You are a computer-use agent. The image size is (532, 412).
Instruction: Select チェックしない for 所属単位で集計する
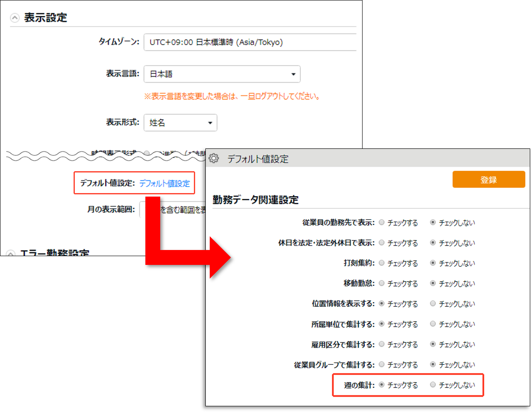point(433,324)
